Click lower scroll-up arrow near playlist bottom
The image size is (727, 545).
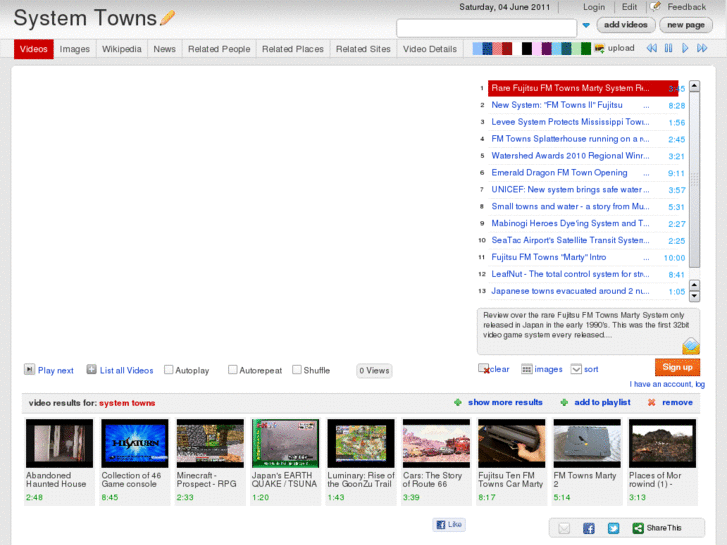[694, 285]
